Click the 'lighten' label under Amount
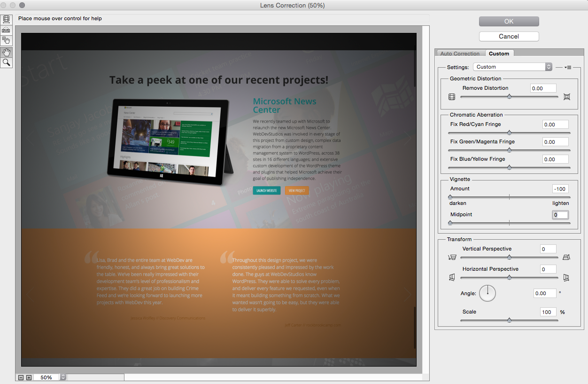The width and height of the screenshot is (588, 384). [x=561, y=203]
